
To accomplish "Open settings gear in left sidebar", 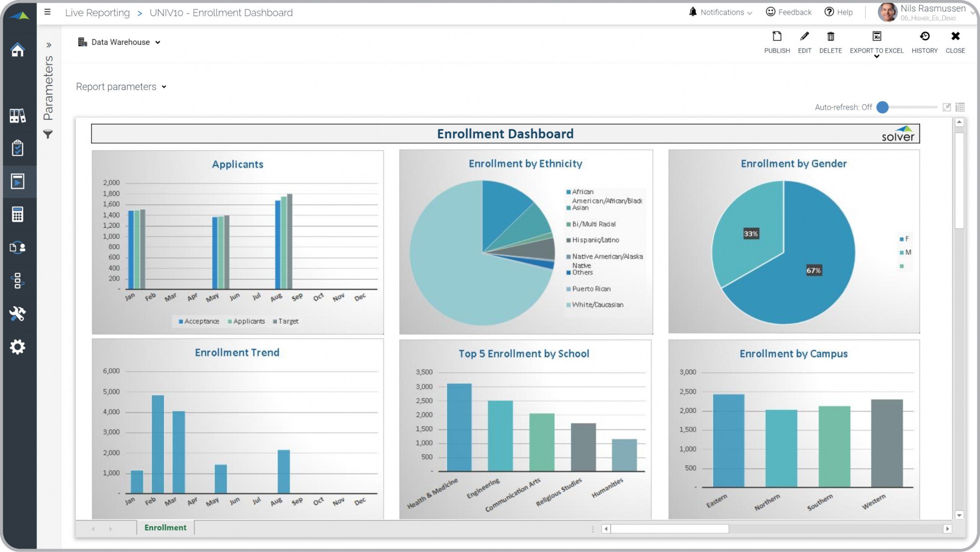I will pos(18,347).
